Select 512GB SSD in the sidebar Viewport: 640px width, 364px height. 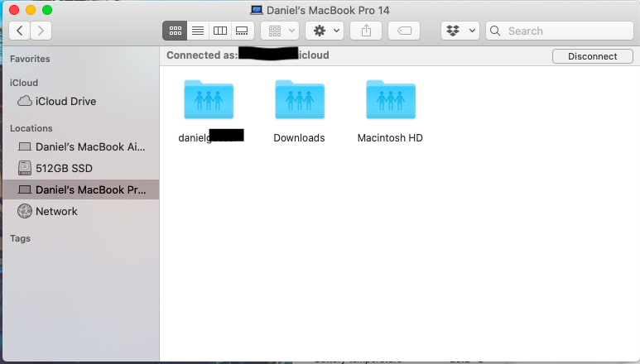click(81, 168)
